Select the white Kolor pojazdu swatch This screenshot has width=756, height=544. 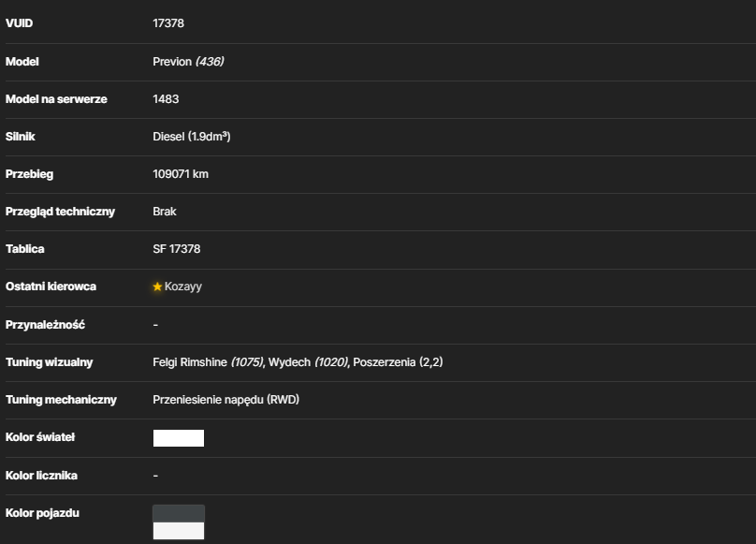[x=179, y=531]
